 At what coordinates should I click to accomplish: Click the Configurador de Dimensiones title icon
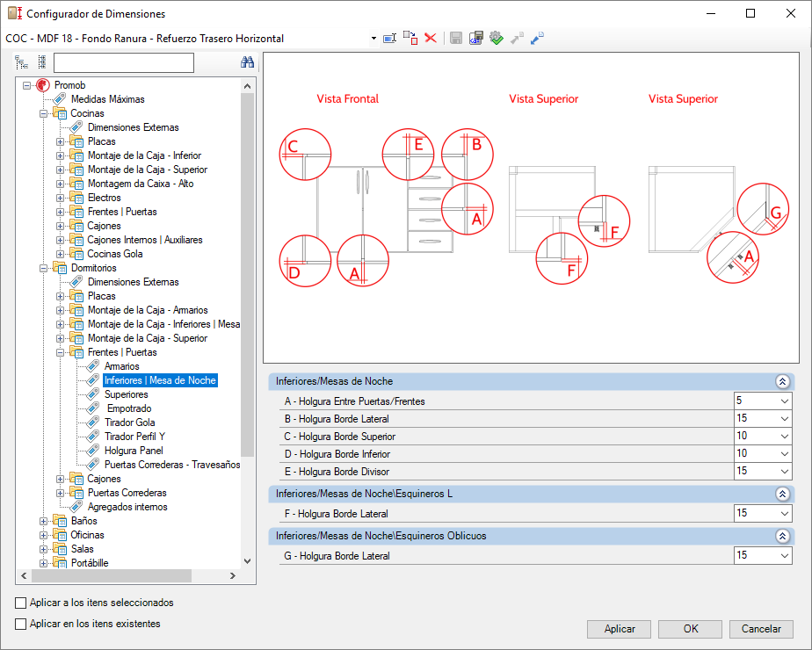(15, 13)
